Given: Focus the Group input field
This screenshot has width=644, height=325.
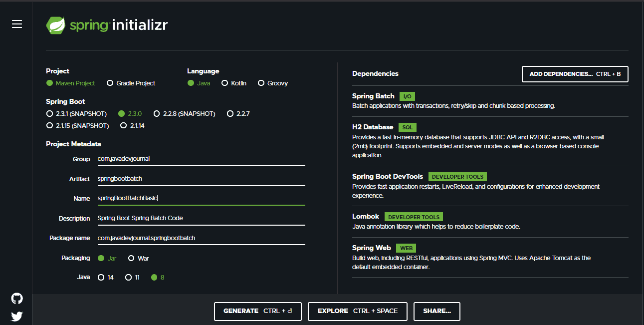Looking at the screenshot, I should click(x=201, y=159).
